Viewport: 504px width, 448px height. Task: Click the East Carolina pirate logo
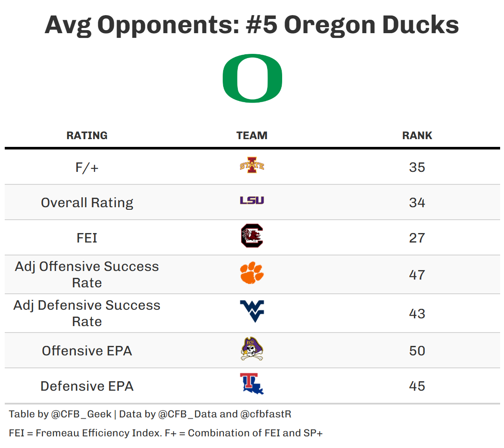252,349
